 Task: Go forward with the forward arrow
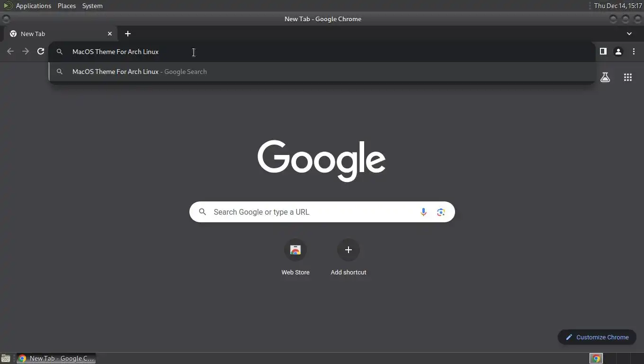(26, 51)
